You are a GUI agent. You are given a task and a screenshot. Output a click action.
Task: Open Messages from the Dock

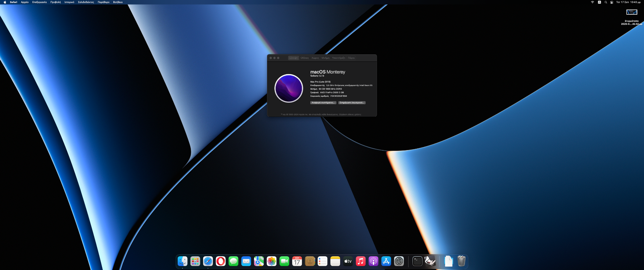[233, 261]
